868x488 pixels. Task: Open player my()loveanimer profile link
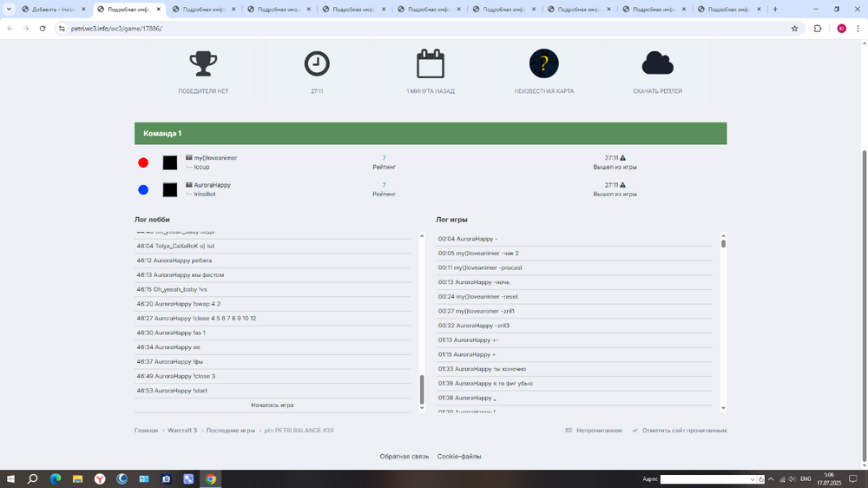(x=215, y=158)
